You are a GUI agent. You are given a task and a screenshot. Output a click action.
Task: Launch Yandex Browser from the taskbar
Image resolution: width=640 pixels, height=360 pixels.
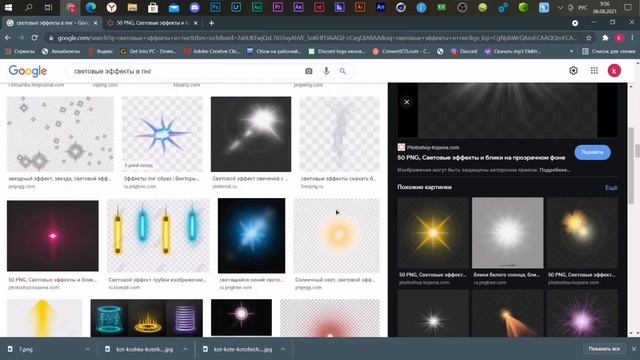(x=111, y=7)
